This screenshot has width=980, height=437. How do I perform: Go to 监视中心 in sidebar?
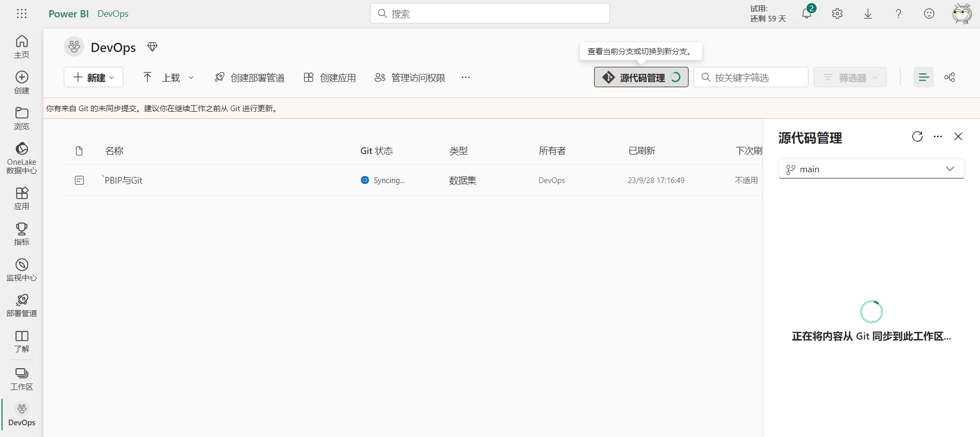pos(21,270)
